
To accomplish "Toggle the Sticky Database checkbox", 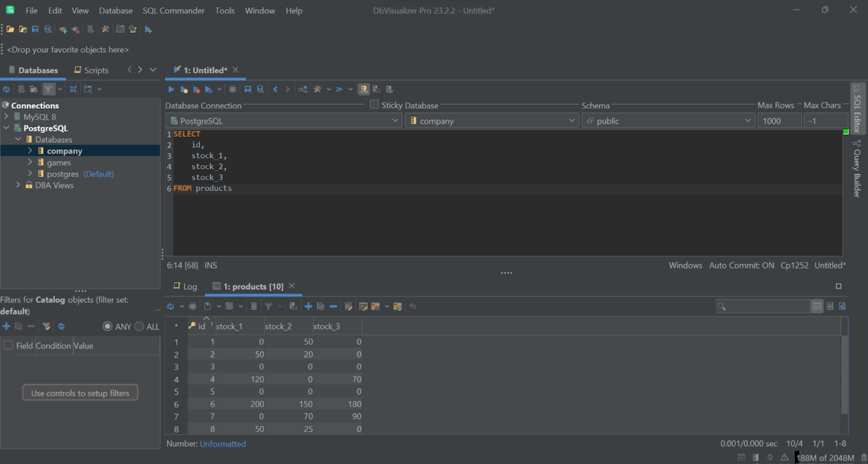I will pos(375,105).
